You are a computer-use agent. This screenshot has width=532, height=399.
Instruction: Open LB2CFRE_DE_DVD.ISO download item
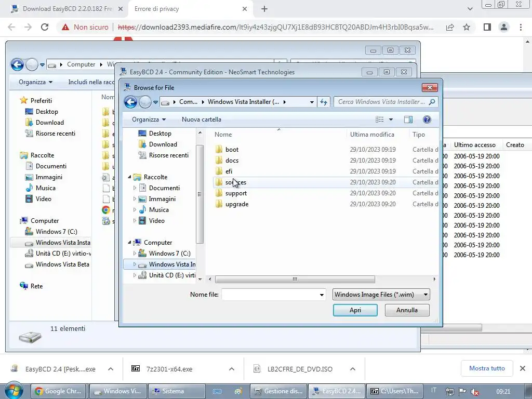click(x=300, y=369)
